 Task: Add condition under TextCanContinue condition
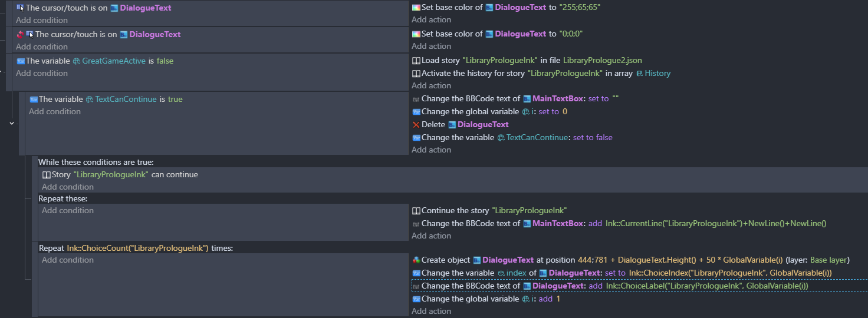(x=55, y=112)
